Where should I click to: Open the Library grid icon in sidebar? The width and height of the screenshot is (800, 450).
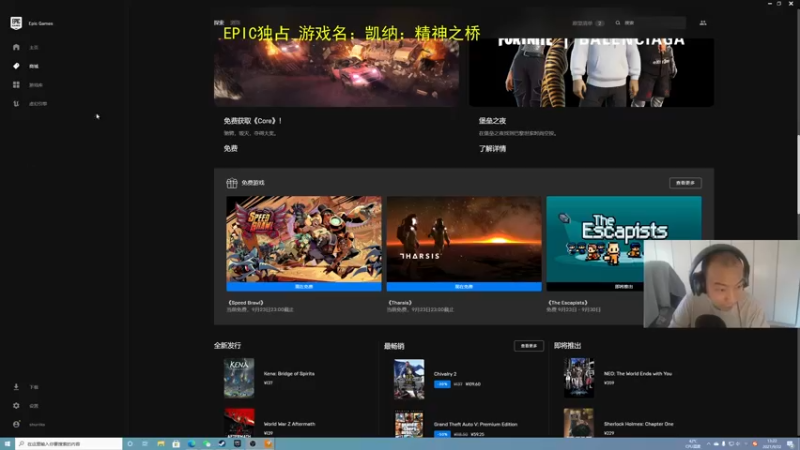pyautogui.click(x=16, y=85)
